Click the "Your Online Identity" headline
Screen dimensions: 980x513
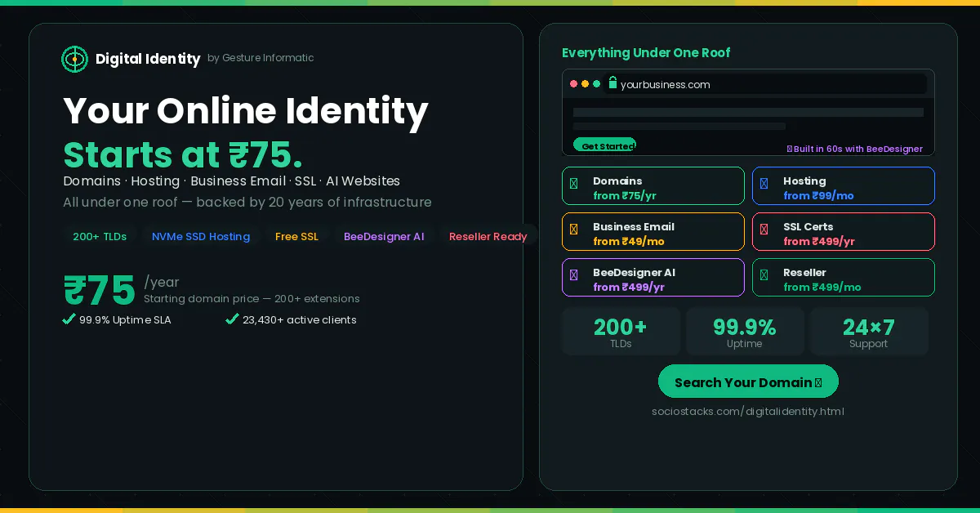[x=246, y=110]
